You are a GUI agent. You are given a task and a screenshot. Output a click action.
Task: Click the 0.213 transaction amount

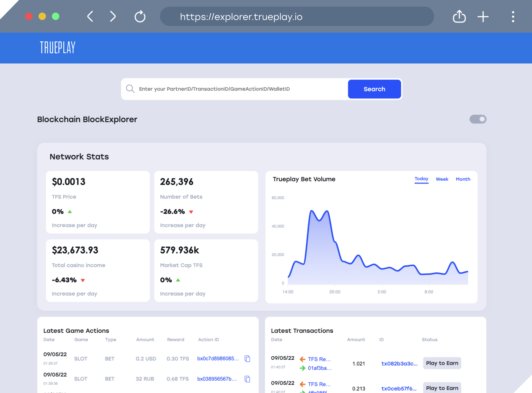359,389
